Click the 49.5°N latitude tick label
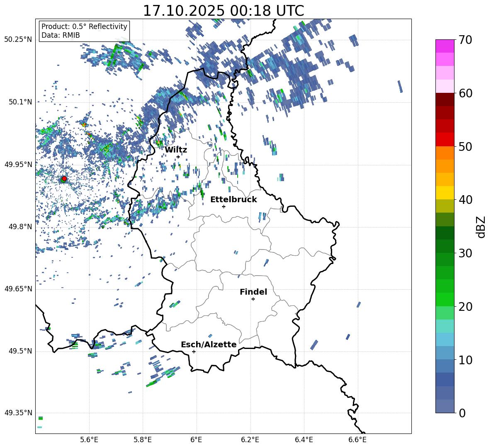Viewport: 491px width, 448px height. point(20,351)
